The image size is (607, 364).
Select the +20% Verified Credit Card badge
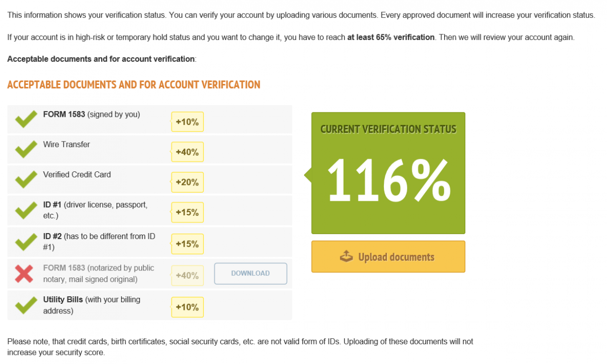(x=187, y=182)
